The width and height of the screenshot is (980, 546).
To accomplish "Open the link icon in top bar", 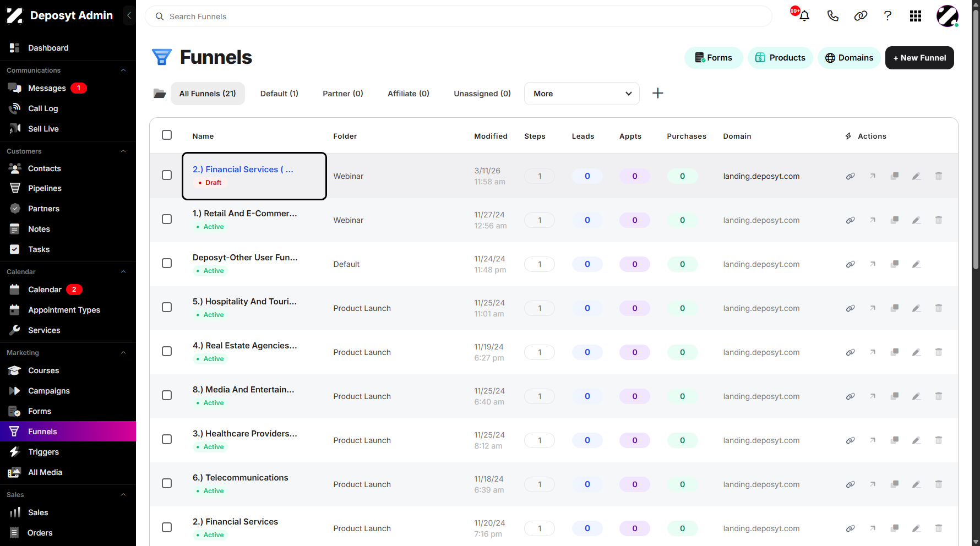I will point(861,16).
